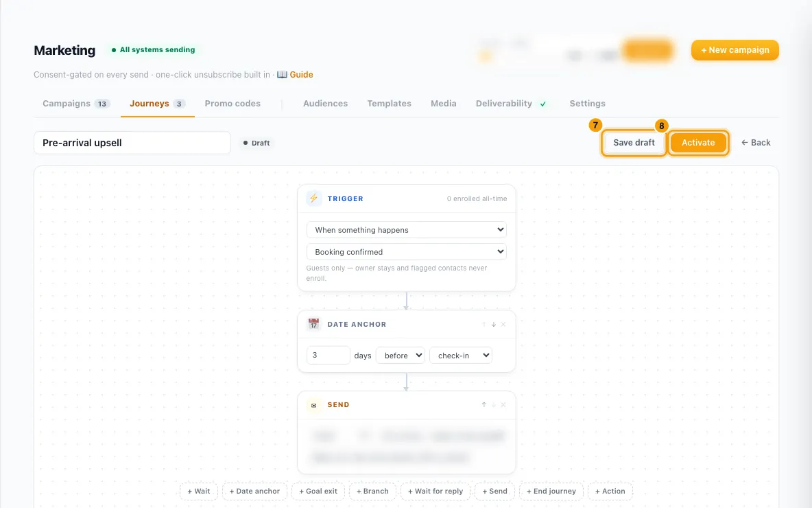
Task: Open the 'before' timing dropdown
Action: [x=401, y=355]
